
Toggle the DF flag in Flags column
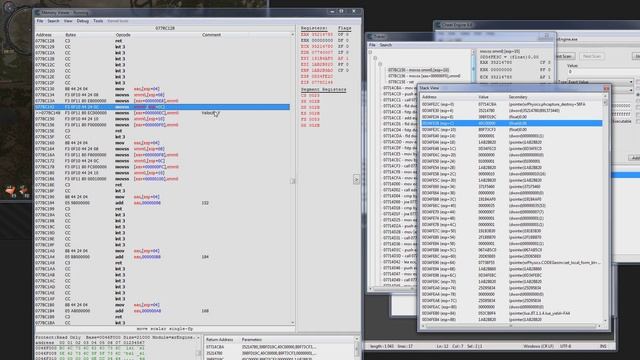343,41
